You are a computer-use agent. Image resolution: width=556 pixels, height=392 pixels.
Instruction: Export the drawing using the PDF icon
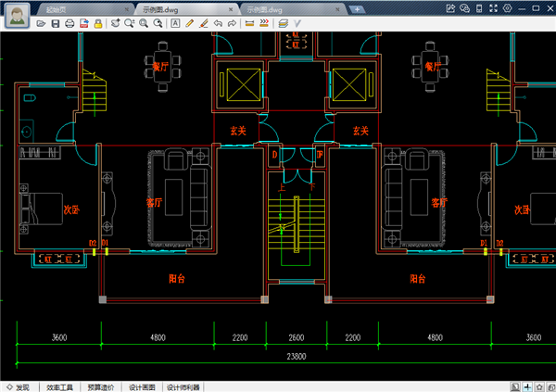[x=83, y=22]
